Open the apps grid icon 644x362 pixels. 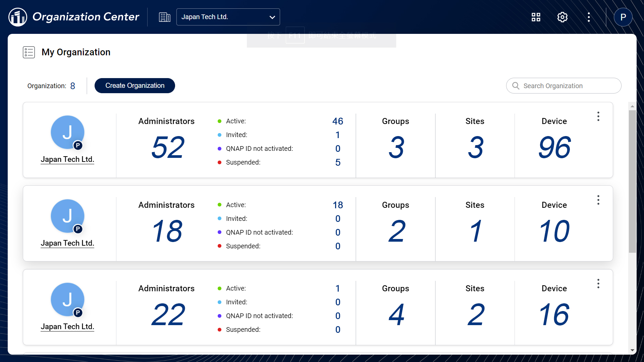pyautogui.click(x=536, y=17)
